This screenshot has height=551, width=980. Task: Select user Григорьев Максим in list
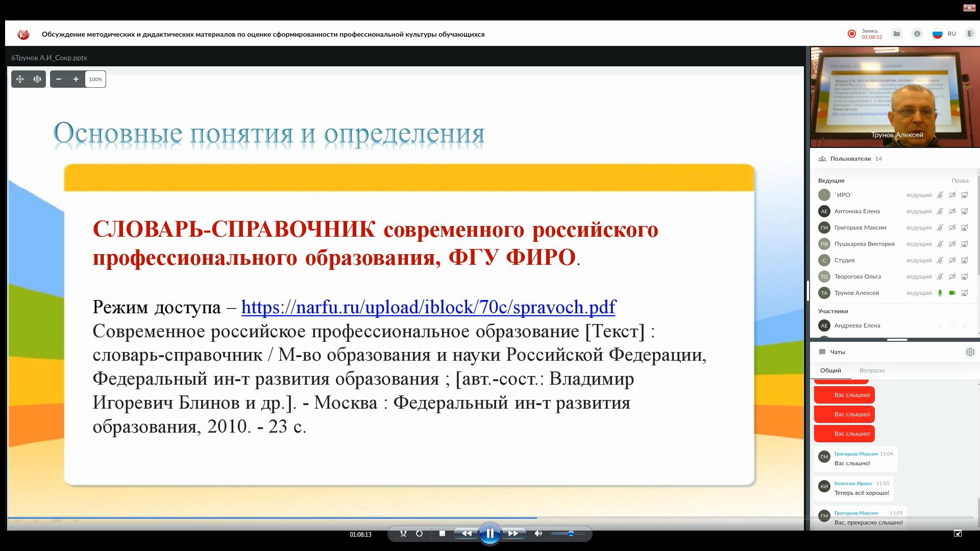pyautogui.click(x=860, y=228)
